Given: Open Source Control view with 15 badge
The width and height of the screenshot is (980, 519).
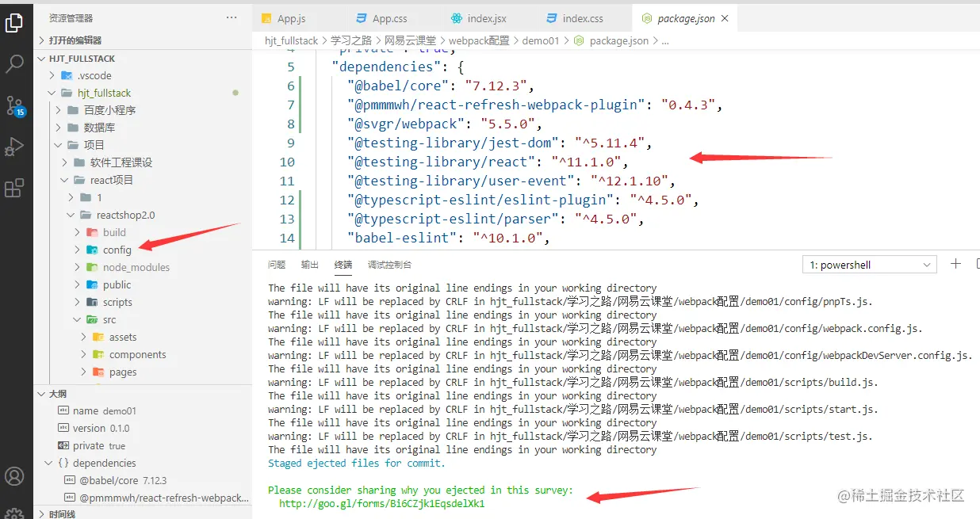Looking at the screenshot, I should coord(15,105).
